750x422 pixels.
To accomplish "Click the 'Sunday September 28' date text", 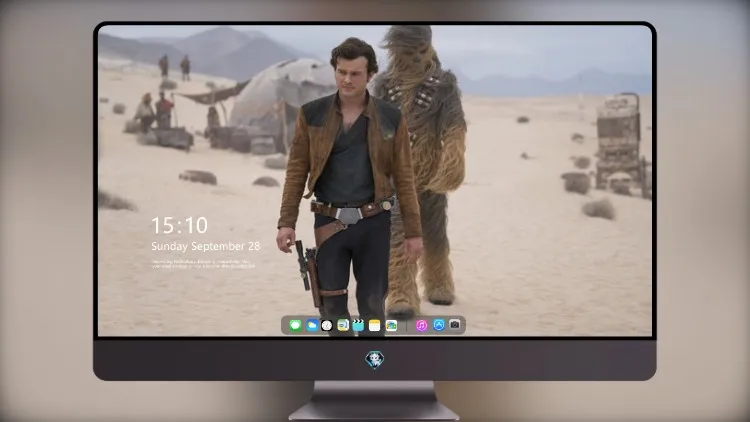I will pos(206,246).
